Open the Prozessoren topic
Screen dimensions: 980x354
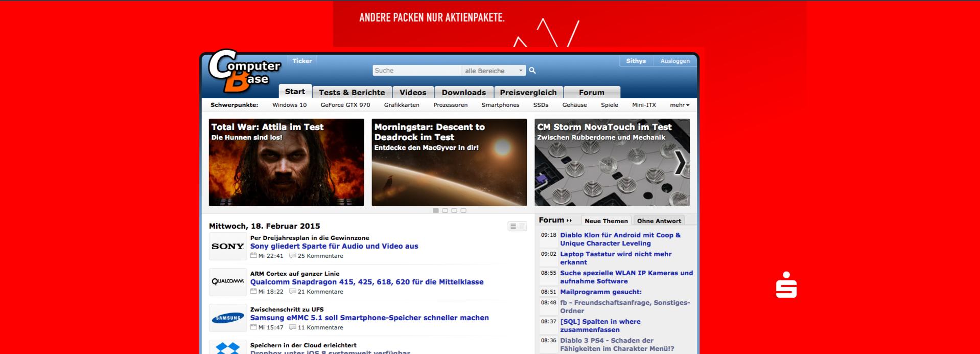coord(450,105)
